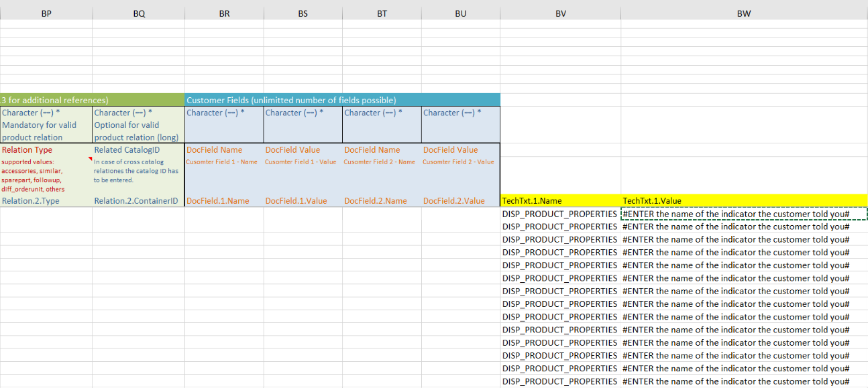
Task: Click the red comment indicator on Related CatalogID
Action: click(x=91, y=159)
